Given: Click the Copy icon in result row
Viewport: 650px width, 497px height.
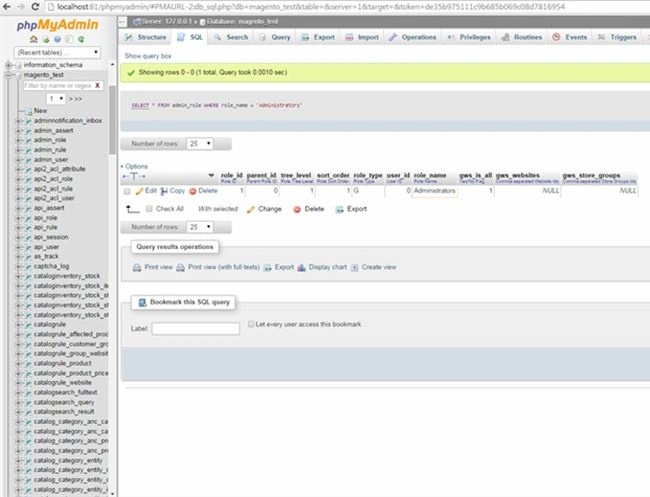Looking at the screenshot, I should pyautogui.click(x=164, y=191).
